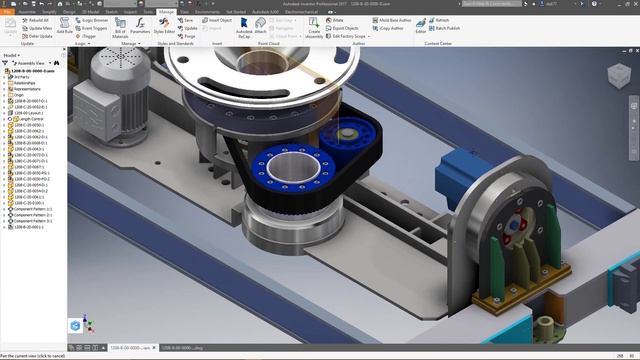Switch to the Design ribbon tab

(x=69, y=12)
